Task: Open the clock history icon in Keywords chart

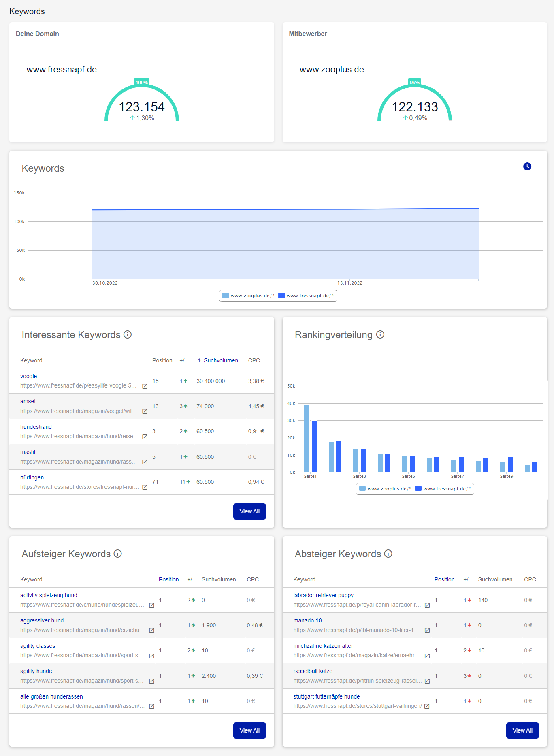Action: [x=527, y=166]
